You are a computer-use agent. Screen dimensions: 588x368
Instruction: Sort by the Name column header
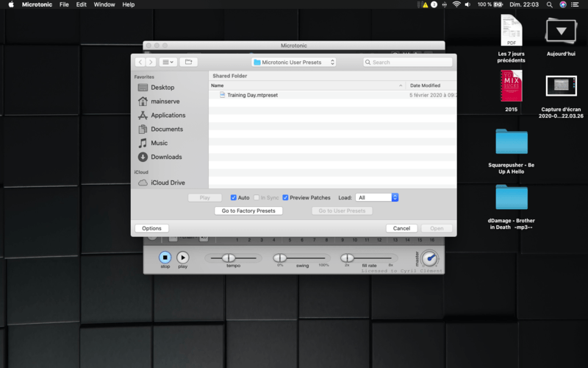tap(306, 85)
